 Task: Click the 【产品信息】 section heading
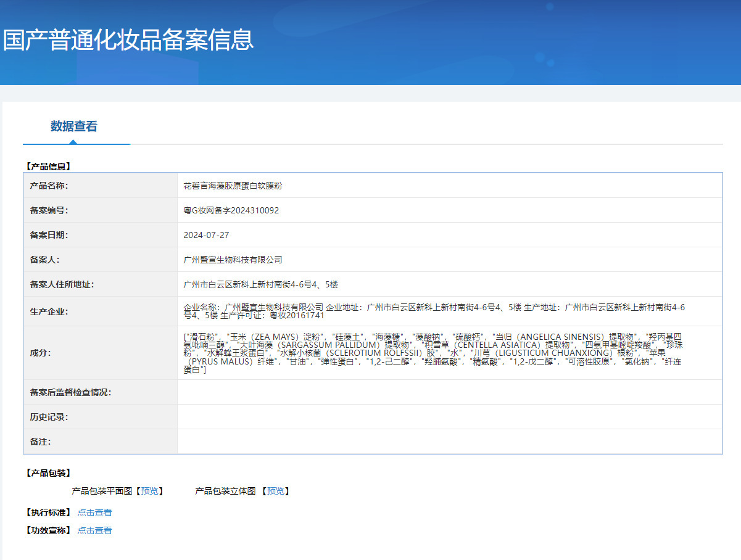point(48,166)
